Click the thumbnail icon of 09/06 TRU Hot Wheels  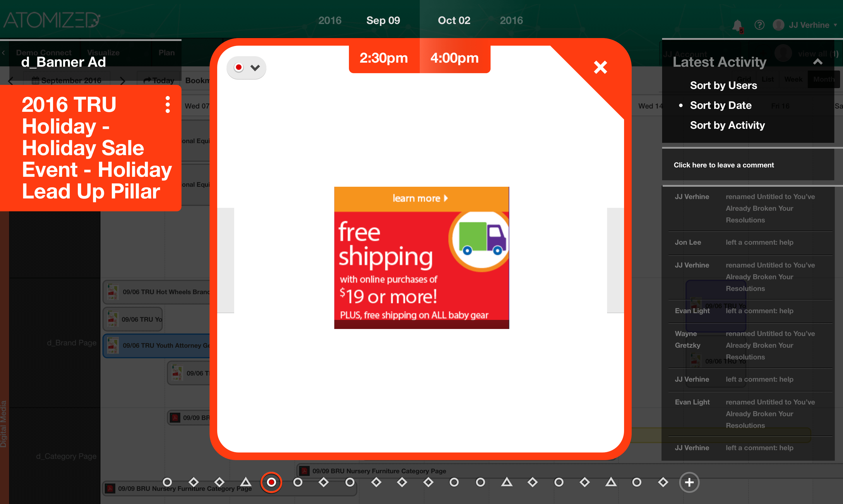113,292
